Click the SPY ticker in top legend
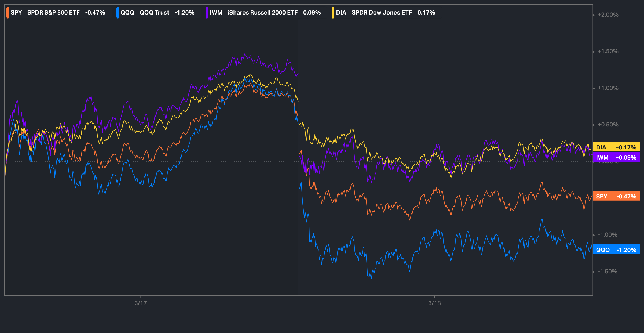 tap(16, 13)
